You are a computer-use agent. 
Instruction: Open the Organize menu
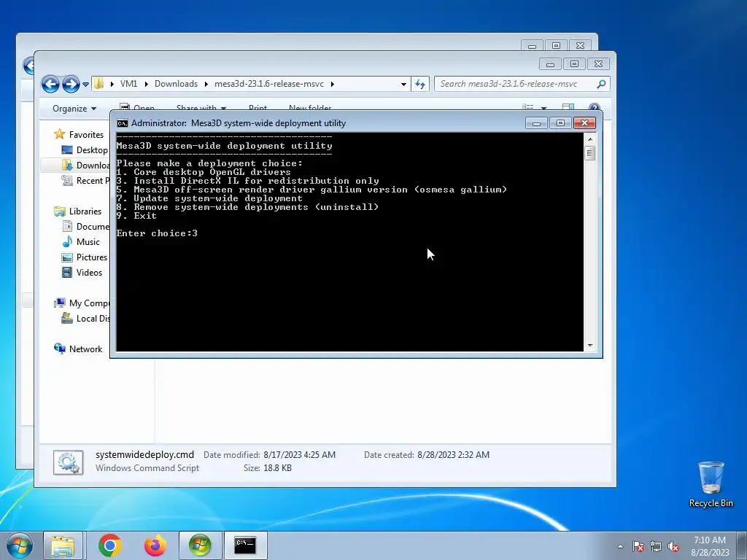[x=74, y=109]
